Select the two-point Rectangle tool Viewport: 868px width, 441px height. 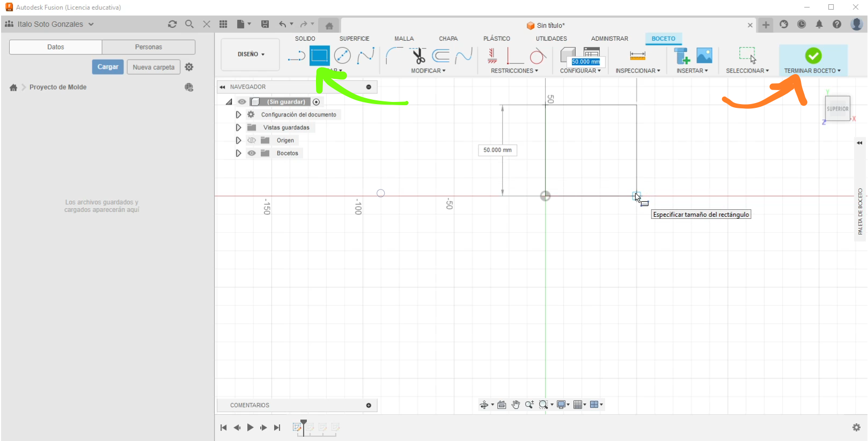320,55
